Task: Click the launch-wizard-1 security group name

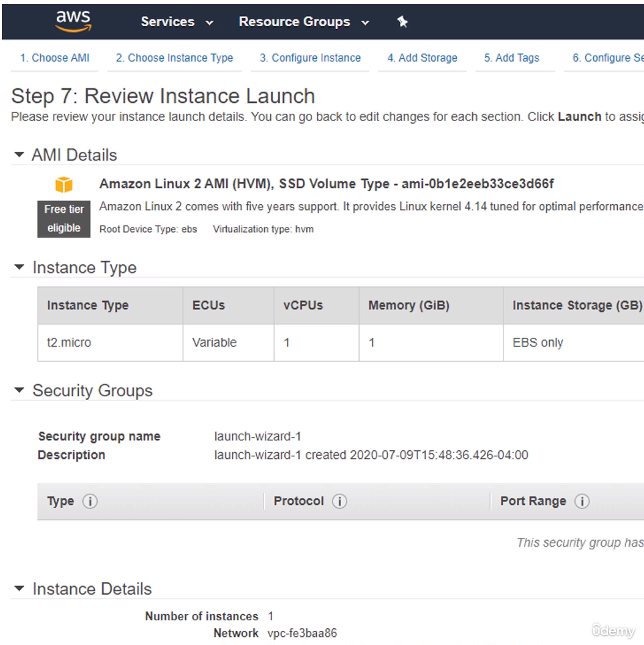Action: (258, 436)
